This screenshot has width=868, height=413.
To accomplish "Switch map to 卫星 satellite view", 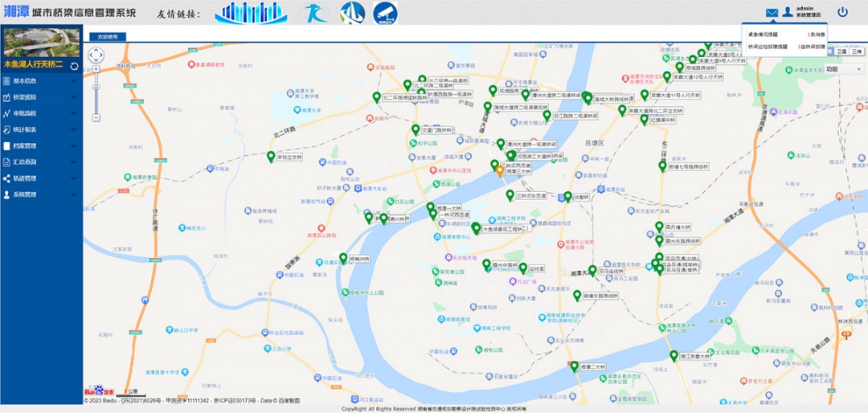I will pyautogui.click(x=841, y=51).
